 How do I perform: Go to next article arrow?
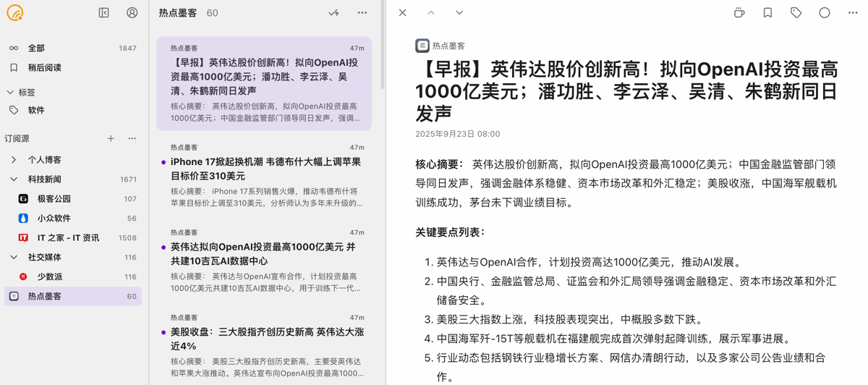coord(459,13)
